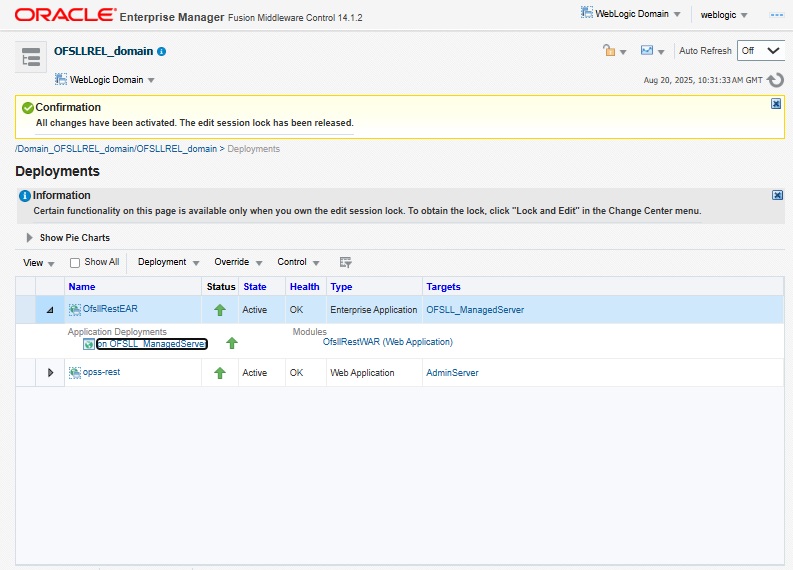This screenshot has height=570, width=793.
Task: Click the server icon beside on OFSLL_ManagedServer
Action: click(89, 344)
